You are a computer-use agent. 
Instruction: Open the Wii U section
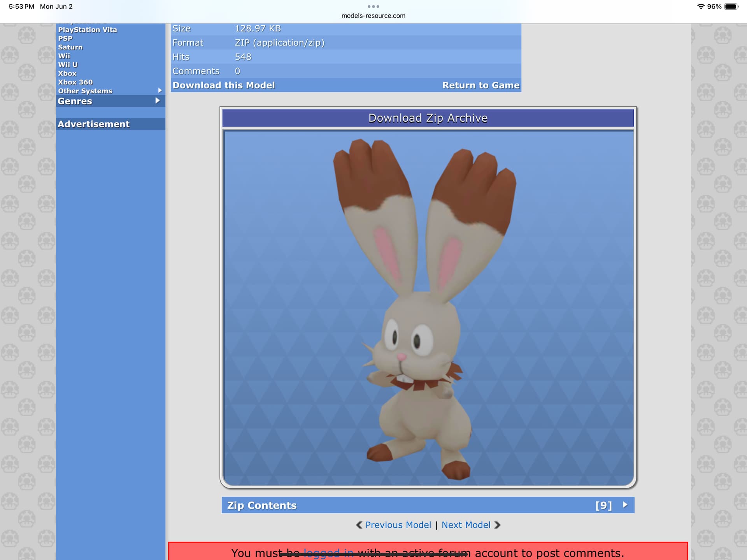(x=68, y=65)
